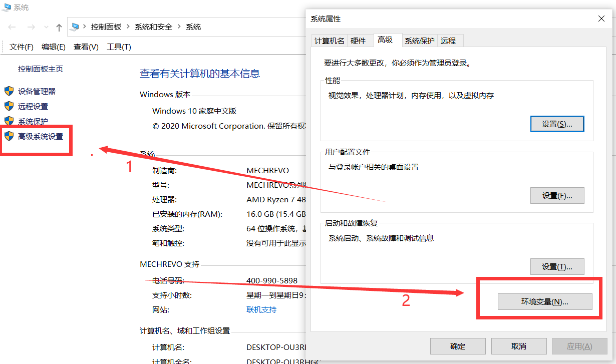This screenshot has height=364, width=616.
Task: Click the 计算机名、域和工作组设置 section header
Action: tap(185, 330)
